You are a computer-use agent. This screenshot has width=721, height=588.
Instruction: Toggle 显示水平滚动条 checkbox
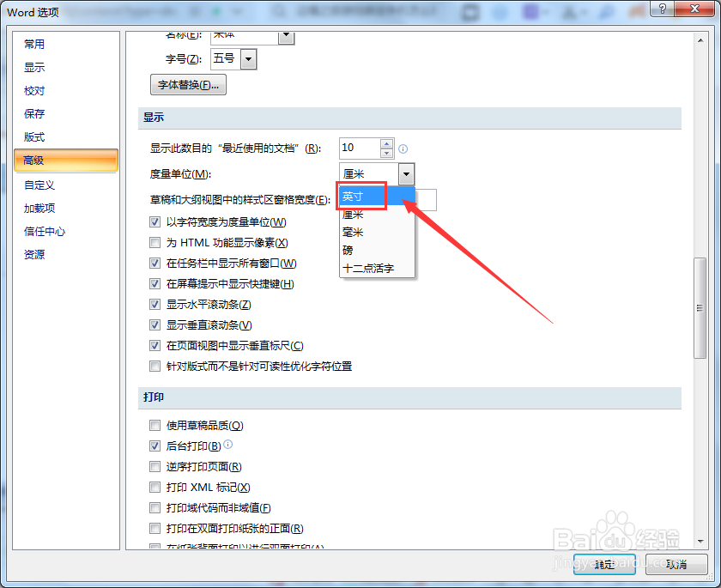point(155,305)
